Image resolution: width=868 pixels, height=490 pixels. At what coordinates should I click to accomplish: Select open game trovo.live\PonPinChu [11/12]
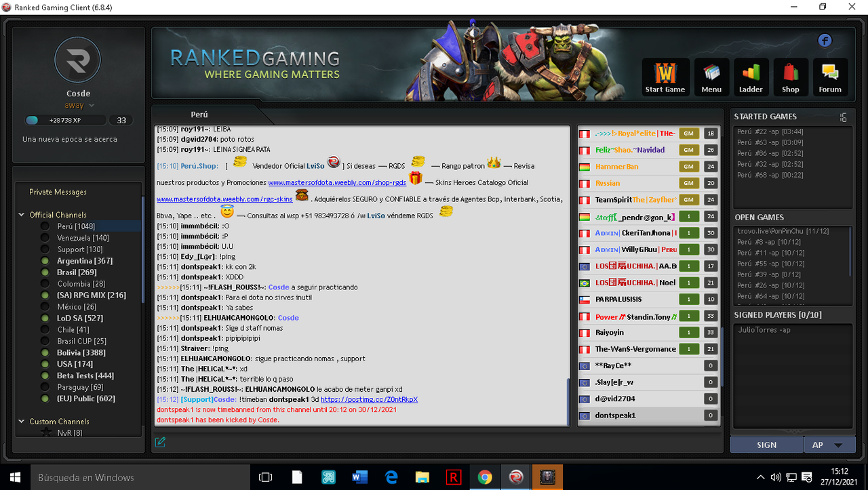pos(785,231)
